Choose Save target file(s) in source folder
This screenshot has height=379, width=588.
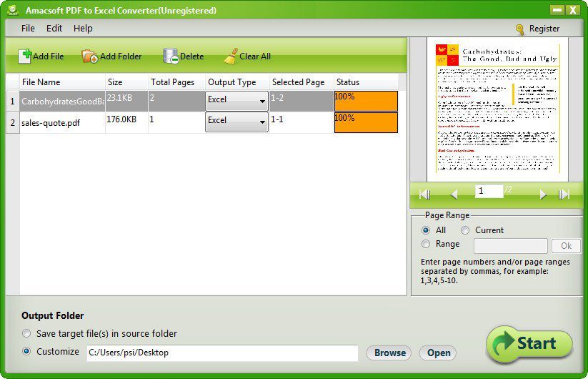click(26, 333)
